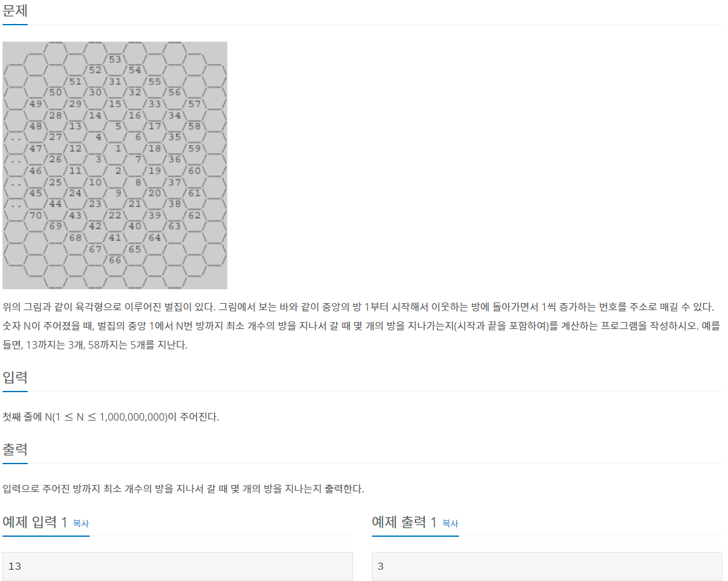The height and width of the screenshot is (581, 728).
Task: Click the 복사 link next to 예제 입력 1
Action: pos(81,524)
